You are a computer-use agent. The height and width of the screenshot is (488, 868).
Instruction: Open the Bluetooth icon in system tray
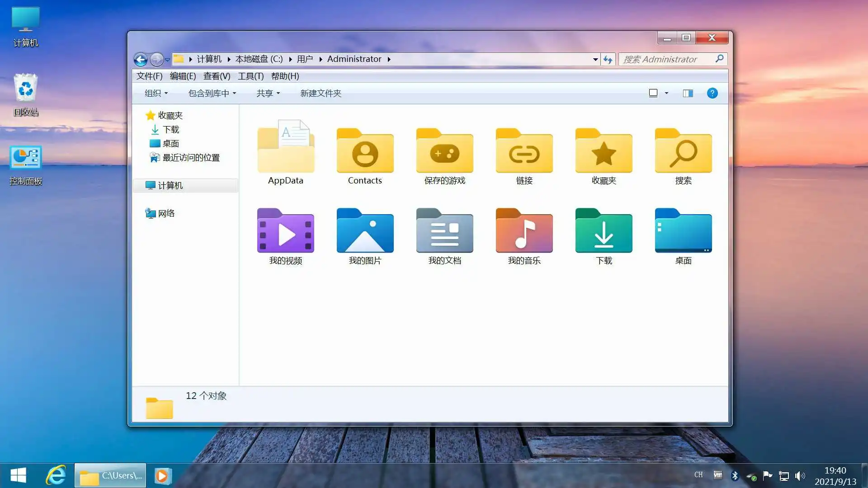point(735,475)
